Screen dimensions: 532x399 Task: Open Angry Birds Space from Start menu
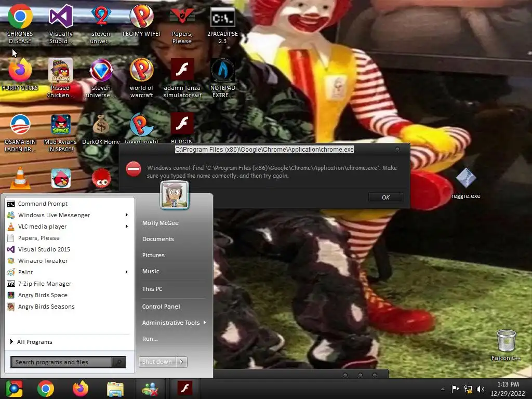pyautogui.click(x=70, y=295)
